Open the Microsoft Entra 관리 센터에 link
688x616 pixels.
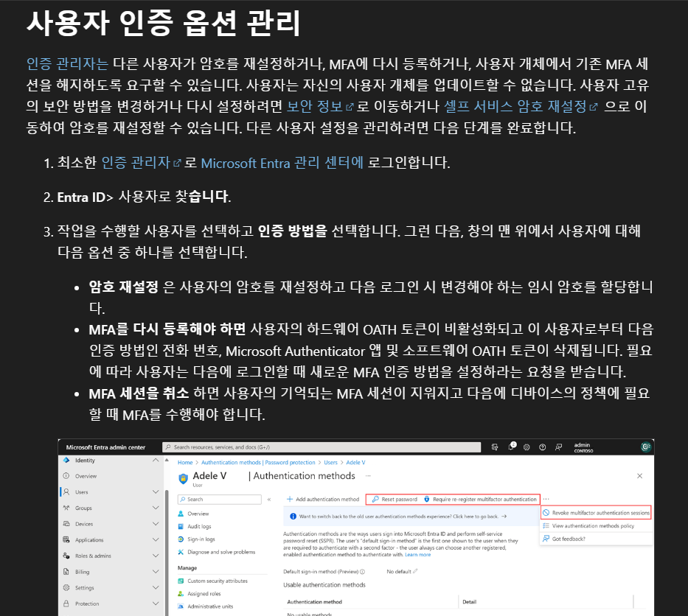click(282, 163)
